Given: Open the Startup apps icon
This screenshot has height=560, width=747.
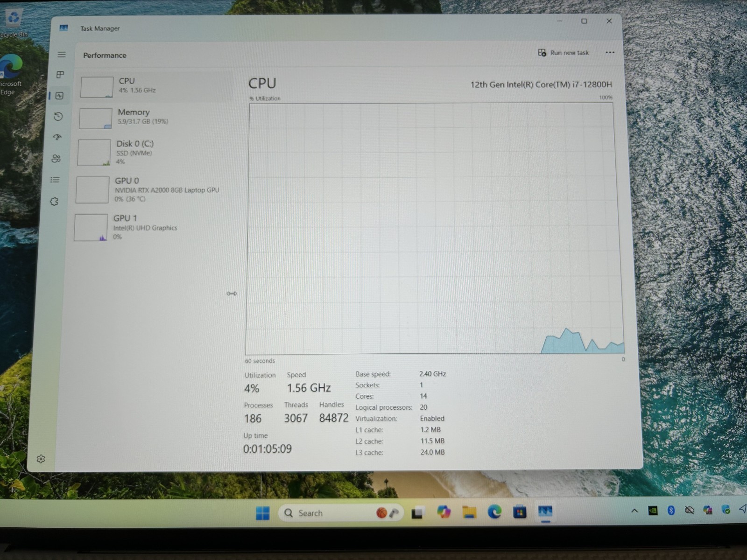Looking at the screenshot, I should click(x=57, y=137).
